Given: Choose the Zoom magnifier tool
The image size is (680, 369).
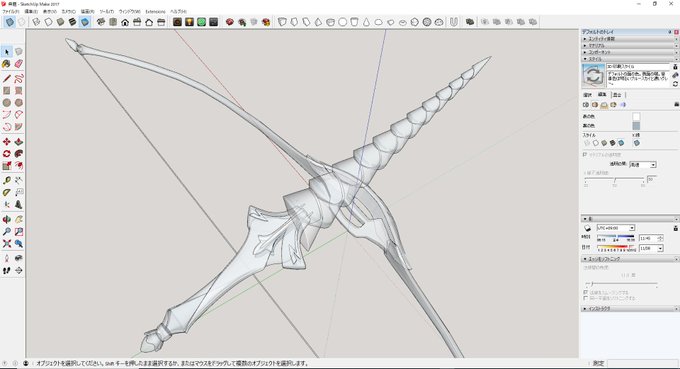Looking at the screenshot, I should (x=7, y=232).
